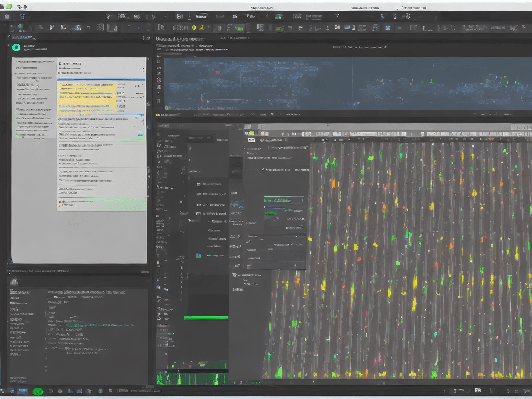Click the arch-shaped icon heading the lower-left panel

tap(14, 281)
